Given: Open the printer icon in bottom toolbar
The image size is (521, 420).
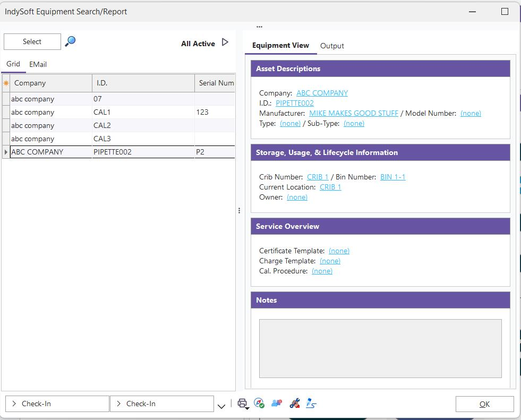Looking at the screenshot, I should (x=242, y=404).
